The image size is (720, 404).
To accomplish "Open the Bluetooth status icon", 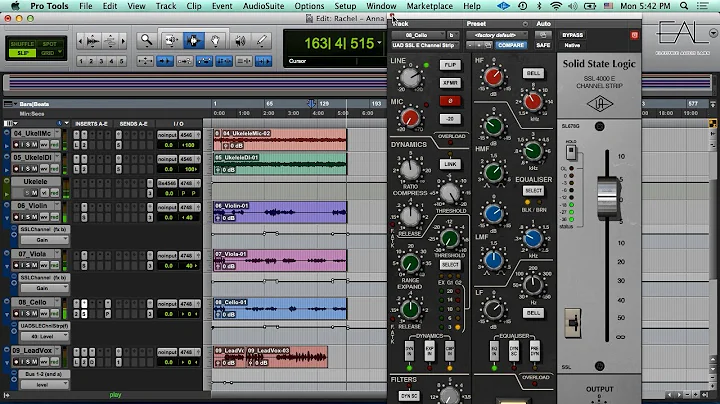I will [539, 6].
